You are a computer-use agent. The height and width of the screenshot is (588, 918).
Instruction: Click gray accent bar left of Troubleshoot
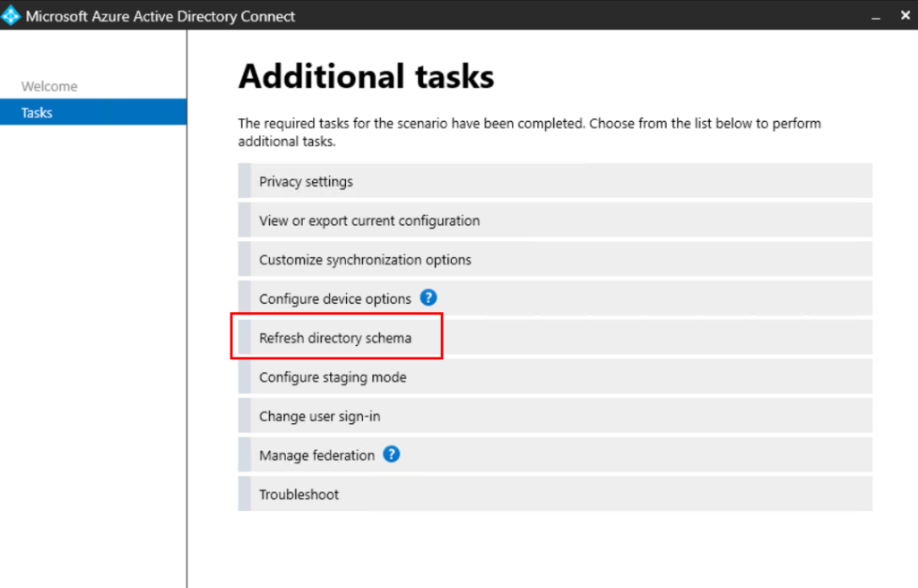[x=244, y=495]
